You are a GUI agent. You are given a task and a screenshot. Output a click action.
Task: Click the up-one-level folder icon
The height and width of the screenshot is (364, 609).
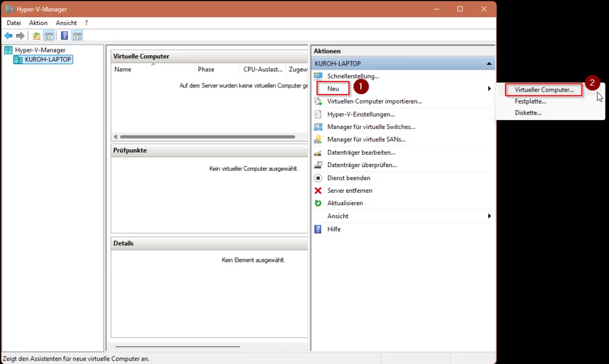(x=37, y=36)
